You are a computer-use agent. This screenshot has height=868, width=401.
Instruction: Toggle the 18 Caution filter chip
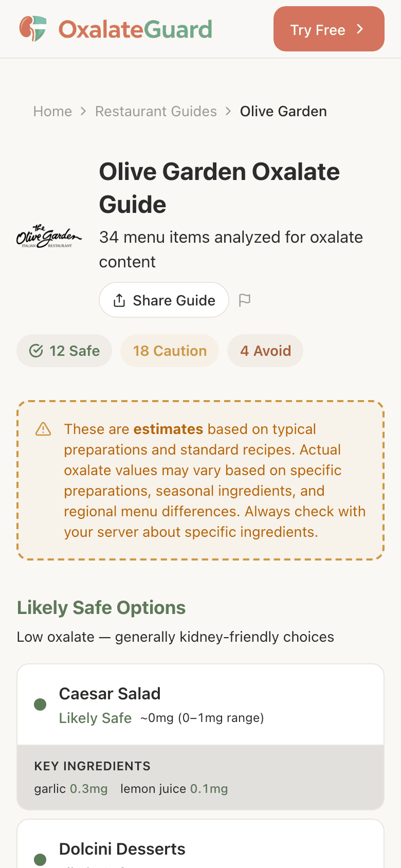169,351
